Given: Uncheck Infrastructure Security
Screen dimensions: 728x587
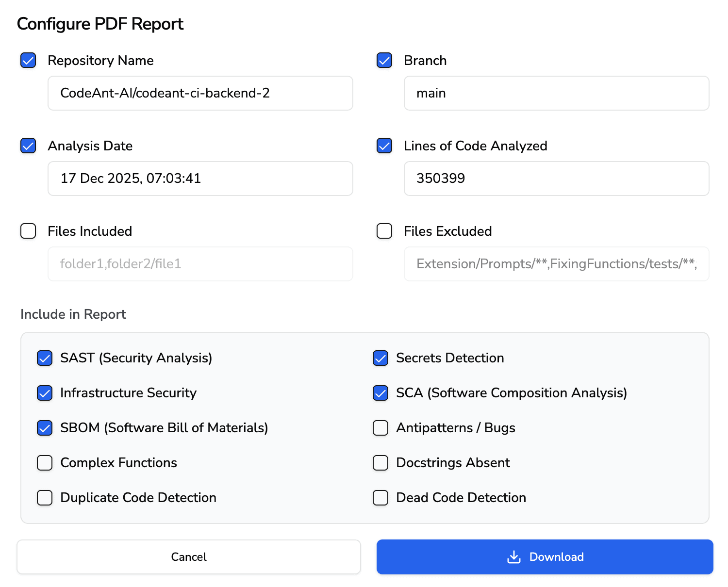Looking at the screenshot, I should (44, 393).
